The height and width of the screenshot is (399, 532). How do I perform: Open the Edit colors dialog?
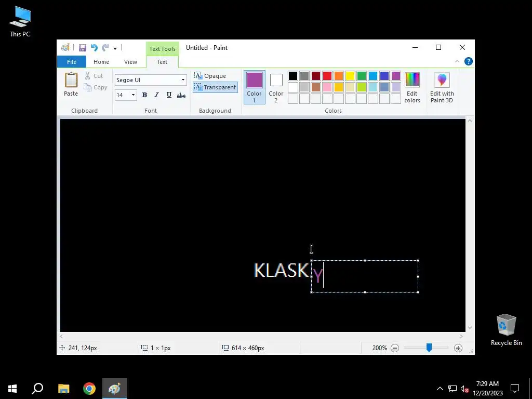point(412,87)
